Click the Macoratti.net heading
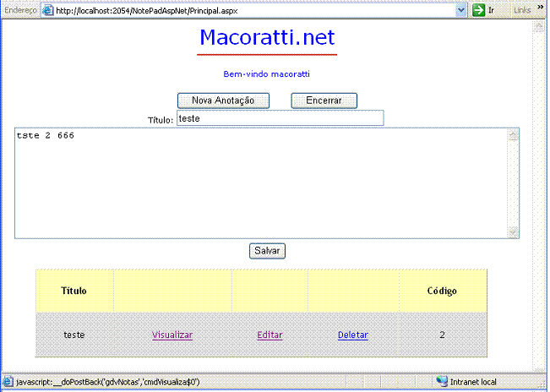 [267, 37]
